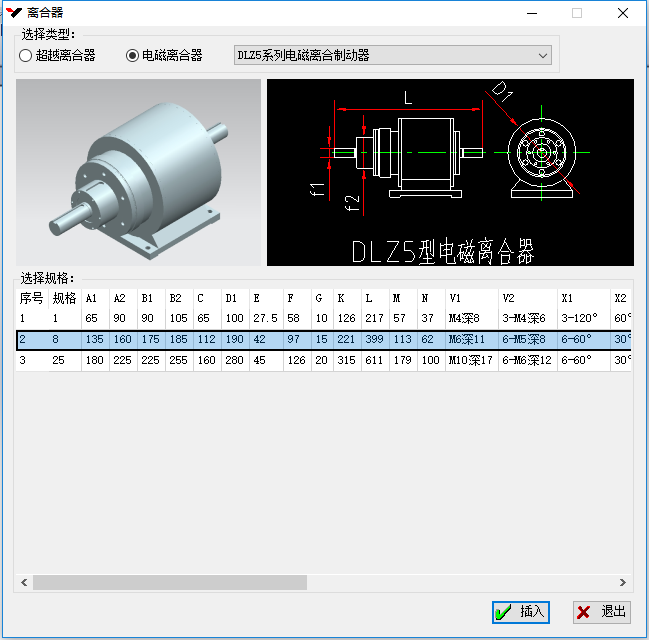Viewport: 649px width, 640px height.
Task: Minimize the 离合器 dialog window
Action: pos(530,13)
